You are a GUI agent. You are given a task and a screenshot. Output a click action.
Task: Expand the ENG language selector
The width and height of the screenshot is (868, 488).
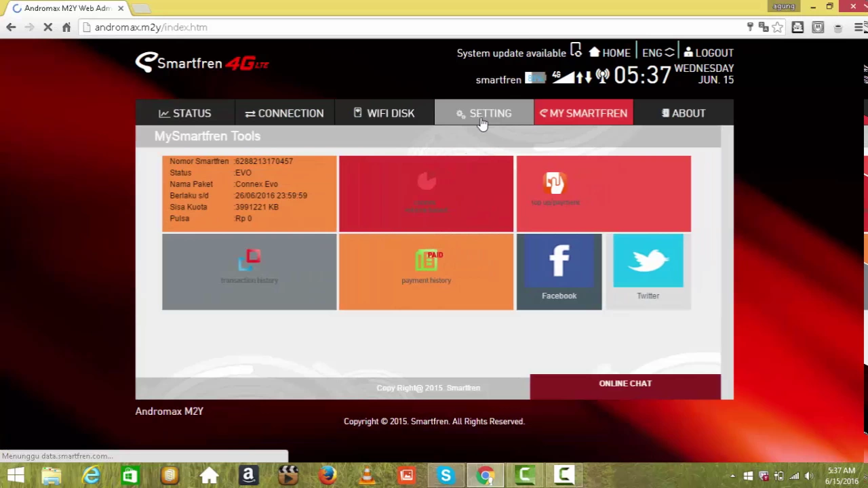(658, 53)
